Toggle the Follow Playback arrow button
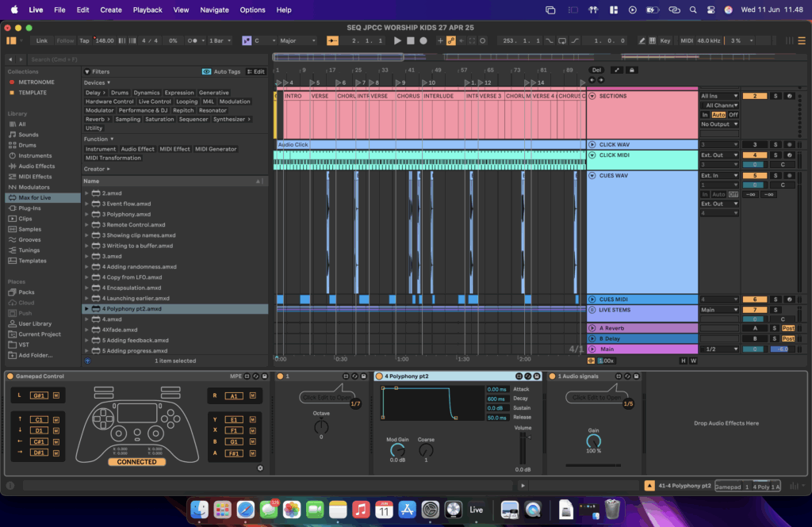The image size is (812, 527). pyautogui.click(x=332, y=40)
